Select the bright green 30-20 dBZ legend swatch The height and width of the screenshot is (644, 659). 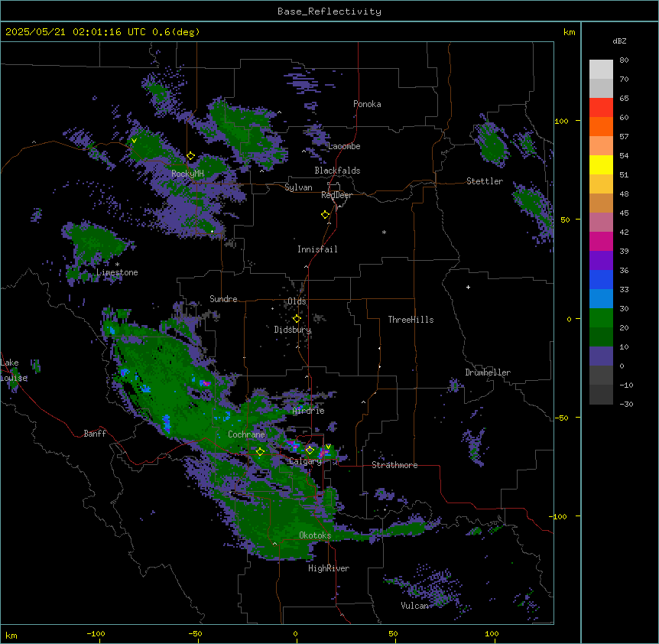point(601,318)
